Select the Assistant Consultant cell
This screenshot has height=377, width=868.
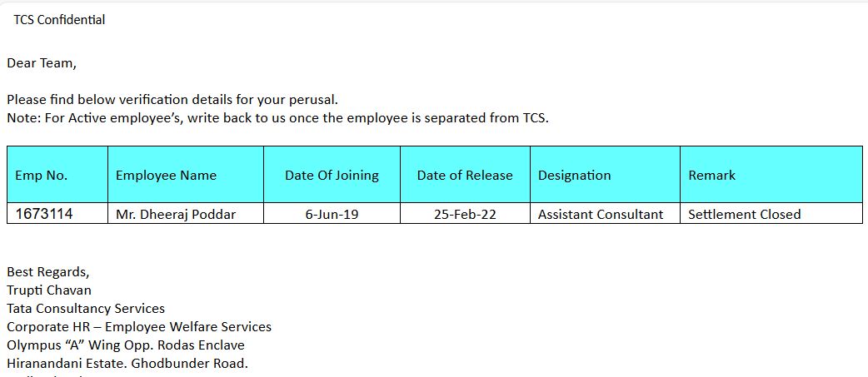click(601, 214)
